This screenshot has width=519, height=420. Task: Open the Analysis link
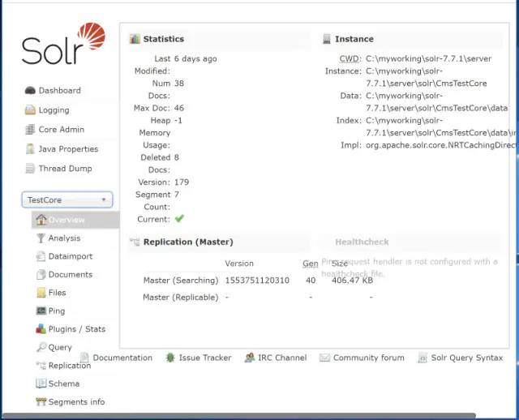coord(64,238)
